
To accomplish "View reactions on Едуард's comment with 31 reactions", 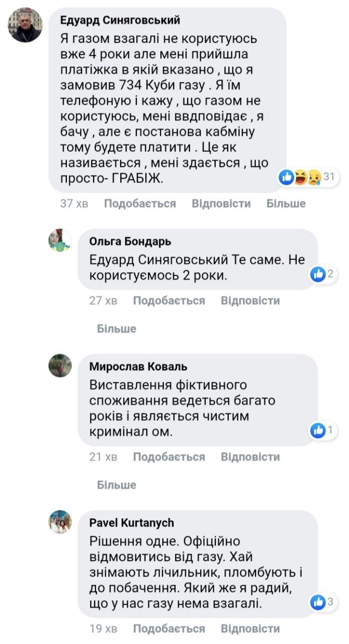I will [x=308, y=177].
